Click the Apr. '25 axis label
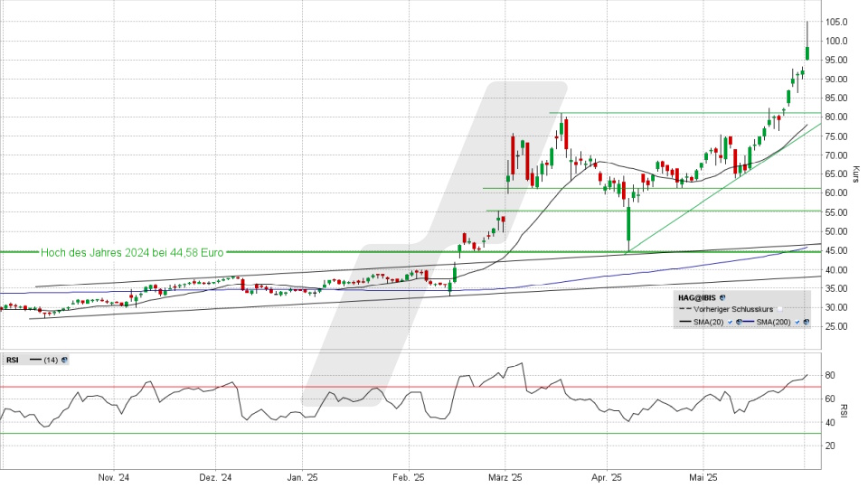This screenshot has width=868, height=488. pos(607,477)
